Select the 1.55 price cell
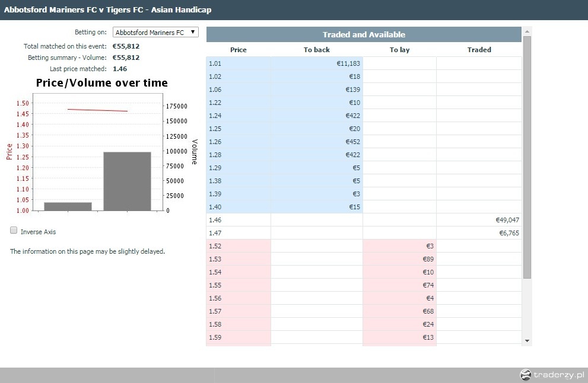588x383 pixels. [x=239, y=285]
